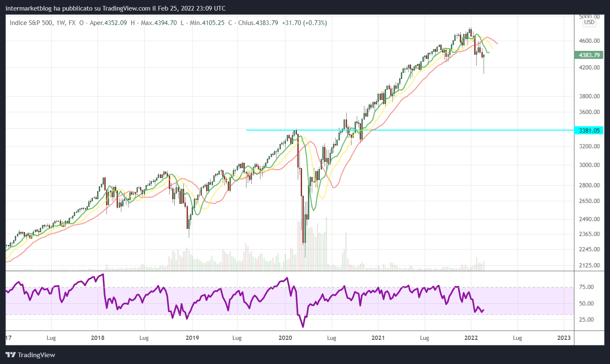The width and height of the screenshot is (610, 364).
Task: Click the 3200.00 price axis label
Action: pos(589,146)
